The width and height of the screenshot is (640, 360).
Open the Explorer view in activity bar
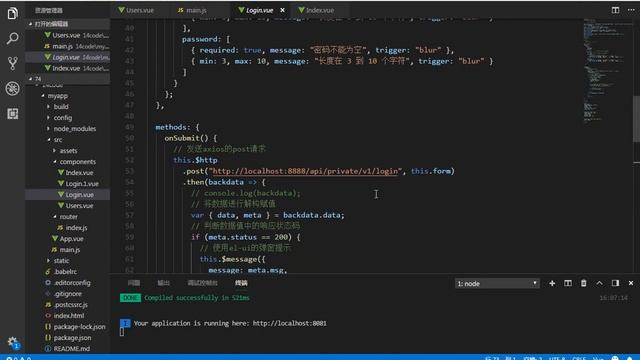coord(12,13)
